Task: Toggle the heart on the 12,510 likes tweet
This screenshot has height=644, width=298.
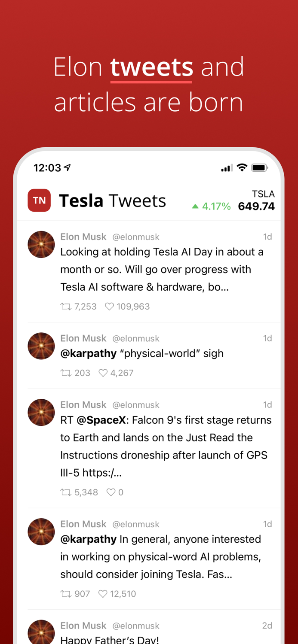Action: click(103, 594)
